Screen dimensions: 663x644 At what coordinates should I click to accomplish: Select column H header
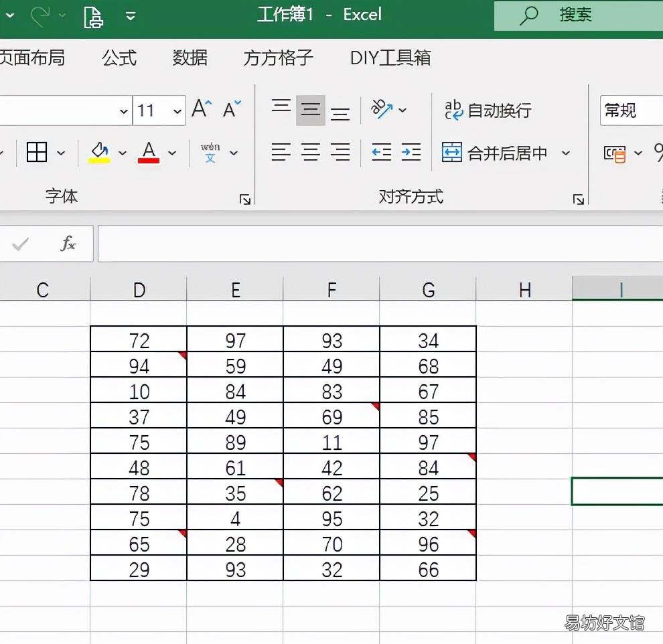click(524, 289)
